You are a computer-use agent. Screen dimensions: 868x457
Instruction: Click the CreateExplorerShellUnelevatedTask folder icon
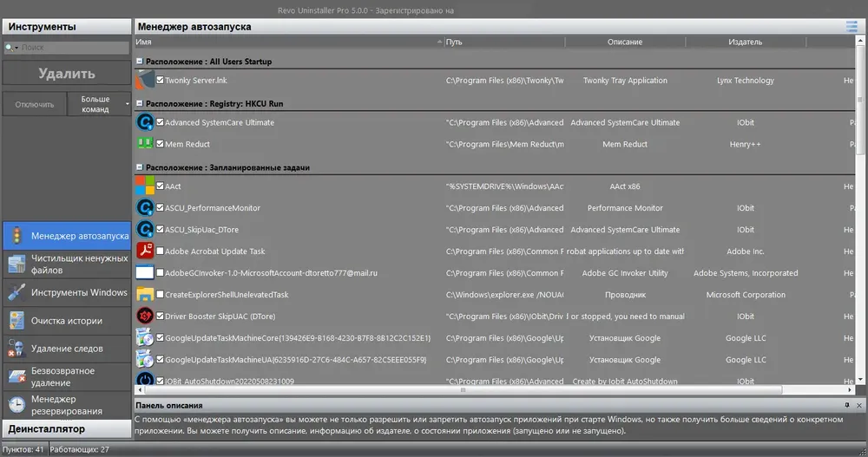(x=145, y=294)
